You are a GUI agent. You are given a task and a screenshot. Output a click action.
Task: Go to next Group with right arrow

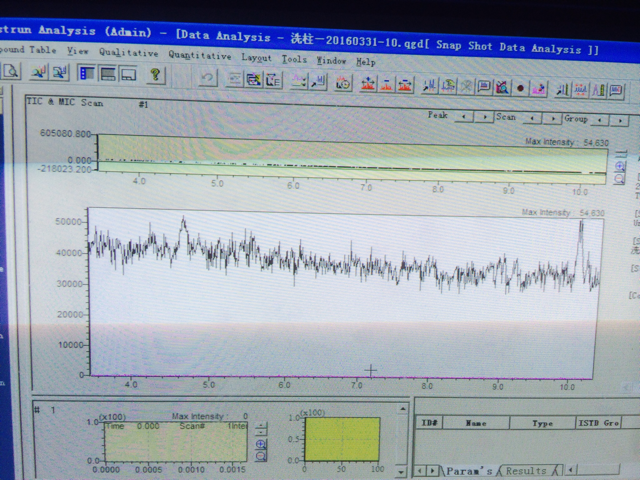coord(620,120)
